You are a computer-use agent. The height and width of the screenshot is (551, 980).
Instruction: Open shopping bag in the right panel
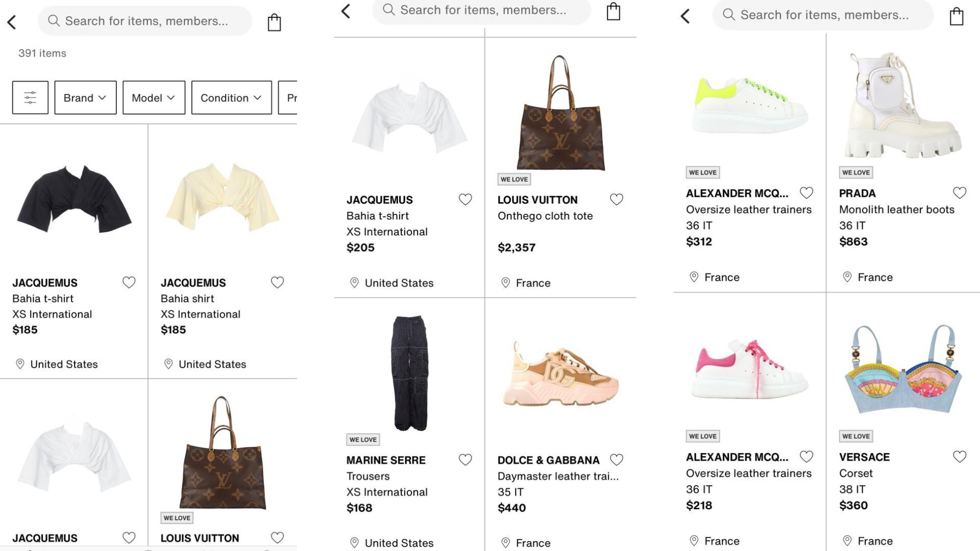956,16
